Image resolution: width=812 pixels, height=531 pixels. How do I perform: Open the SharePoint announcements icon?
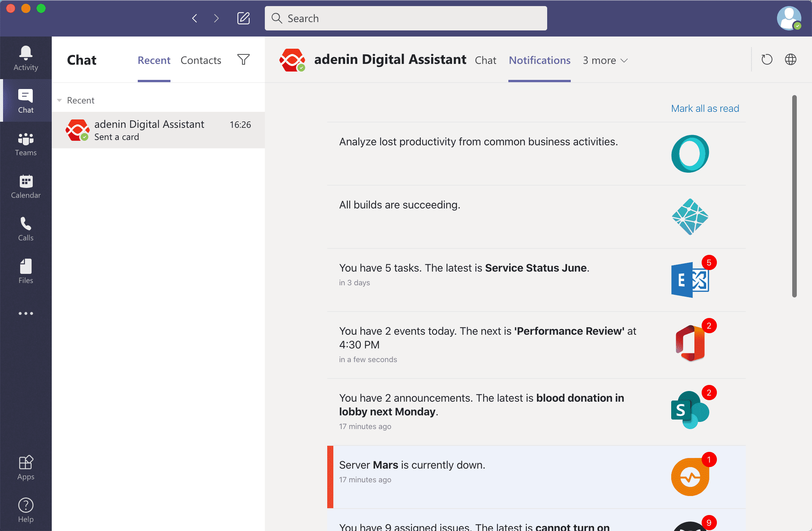(x=690, y=410)
